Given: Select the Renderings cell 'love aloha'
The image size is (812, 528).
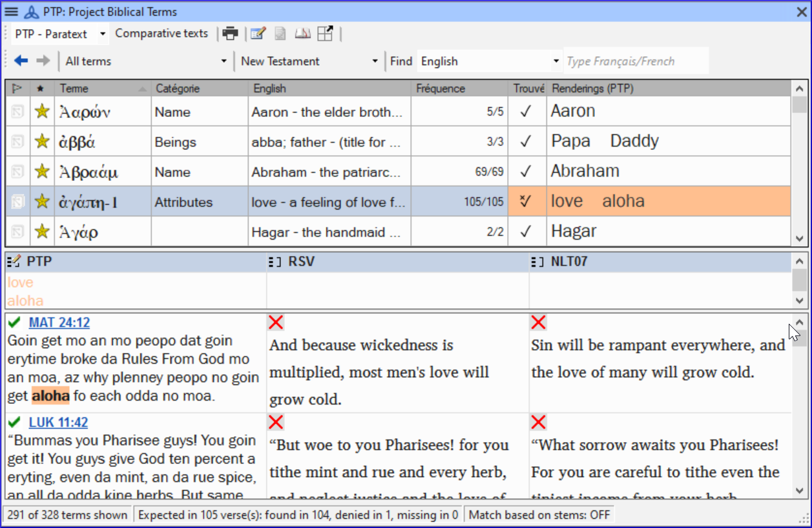Looking at the screenshot, I should [669, 201].
